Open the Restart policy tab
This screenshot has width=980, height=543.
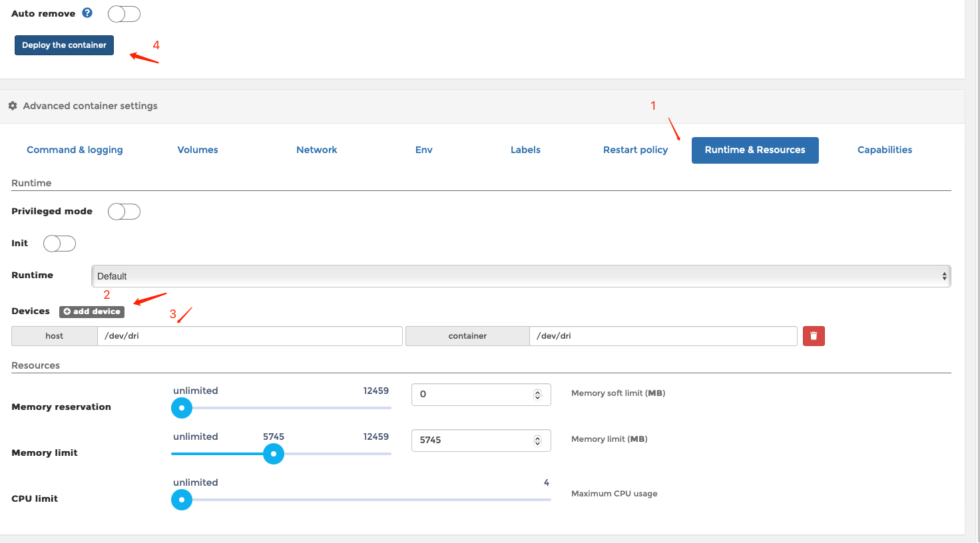(635, 150)
